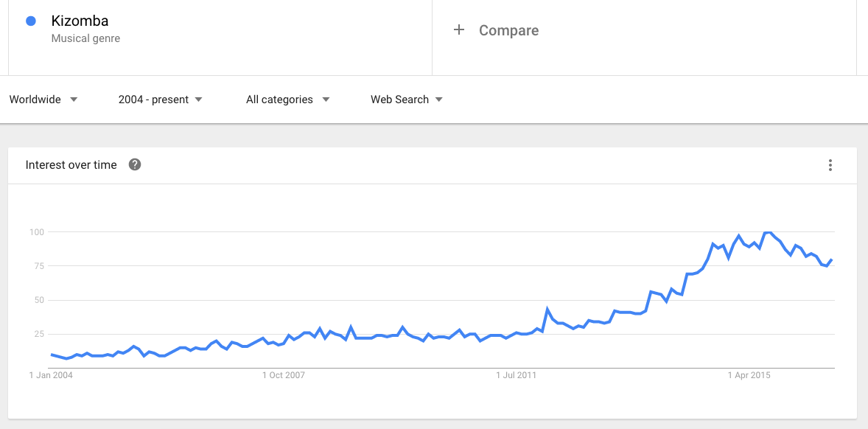Click the 100 value on the y-axis
Image resolution: width=868 pixels, height=429 pixels.
click(x=35, y=232)
